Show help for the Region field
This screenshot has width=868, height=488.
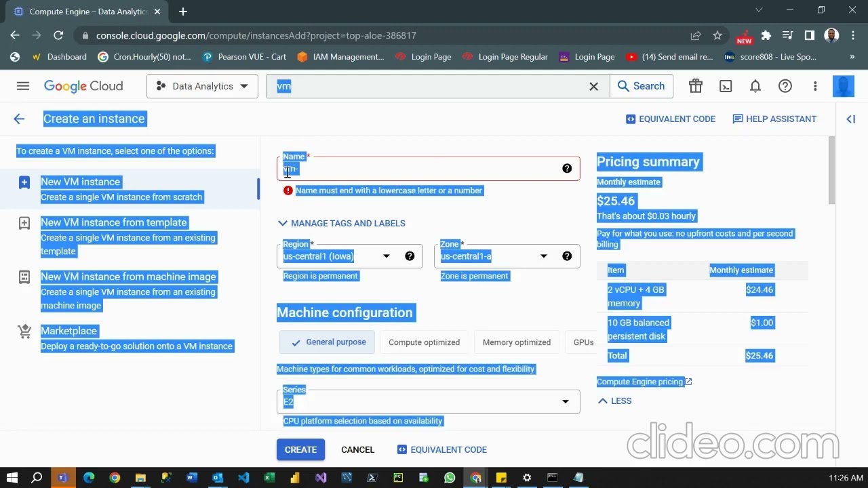410,256
